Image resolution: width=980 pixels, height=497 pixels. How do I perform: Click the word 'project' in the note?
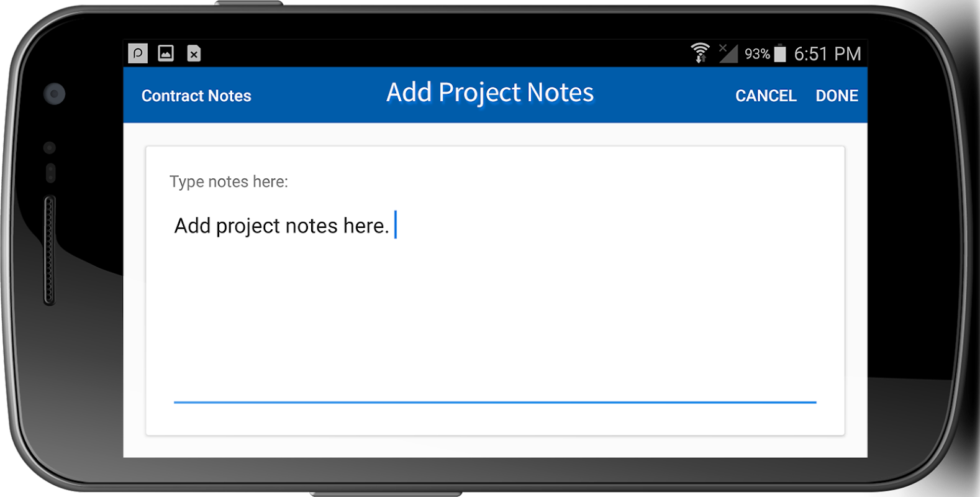pyautogui.click(x=248, y=226)
